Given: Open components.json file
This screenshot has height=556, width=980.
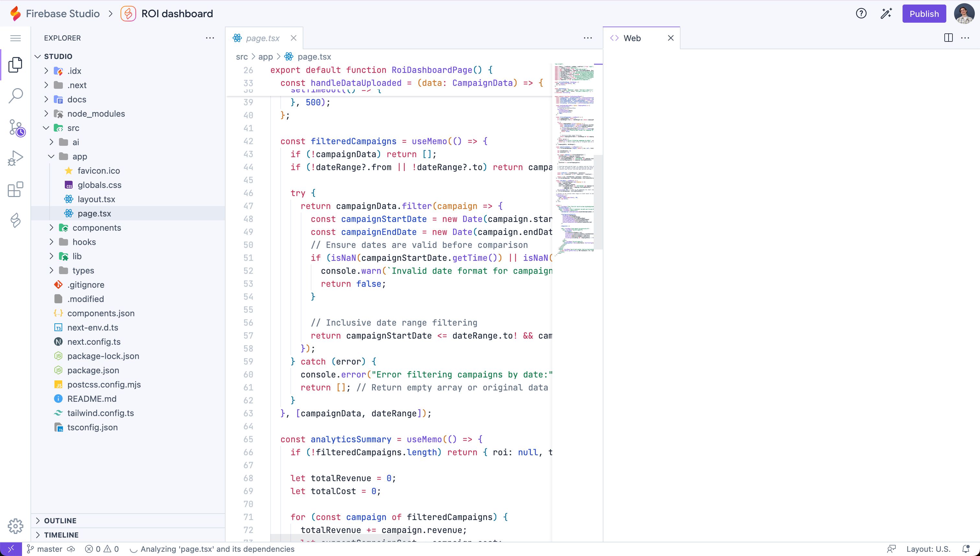Looking at the screenshot, I should pyautogui.click(x=128, y=313).
